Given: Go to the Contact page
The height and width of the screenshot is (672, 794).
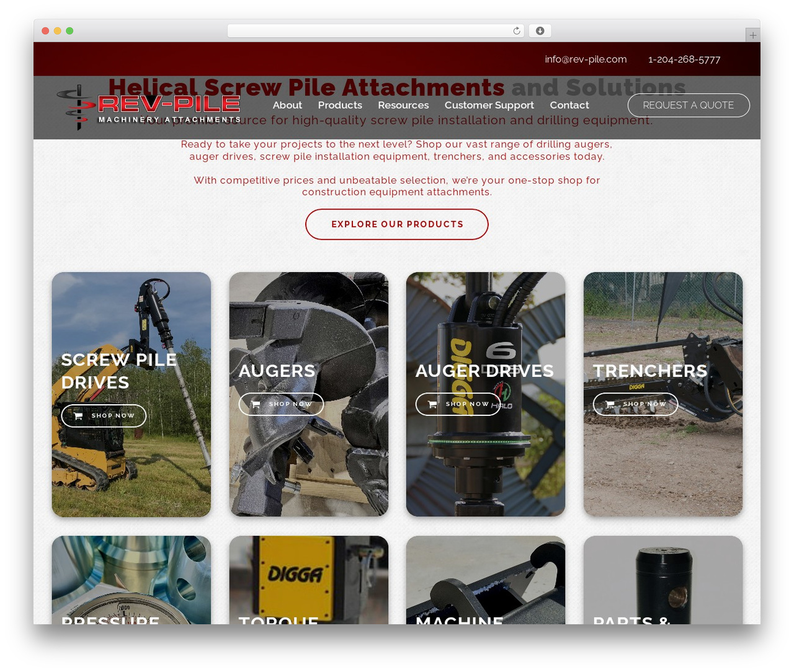Looking at the screenshot, I should pos(569,105).
